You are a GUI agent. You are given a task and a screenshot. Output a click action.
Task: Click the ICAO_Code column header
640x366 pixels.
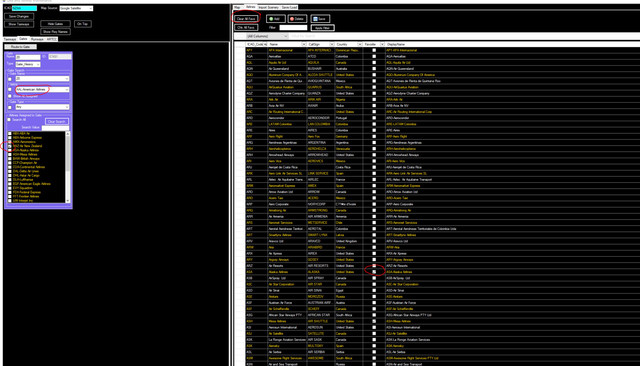pyautogui.click(x=256, y=44)
